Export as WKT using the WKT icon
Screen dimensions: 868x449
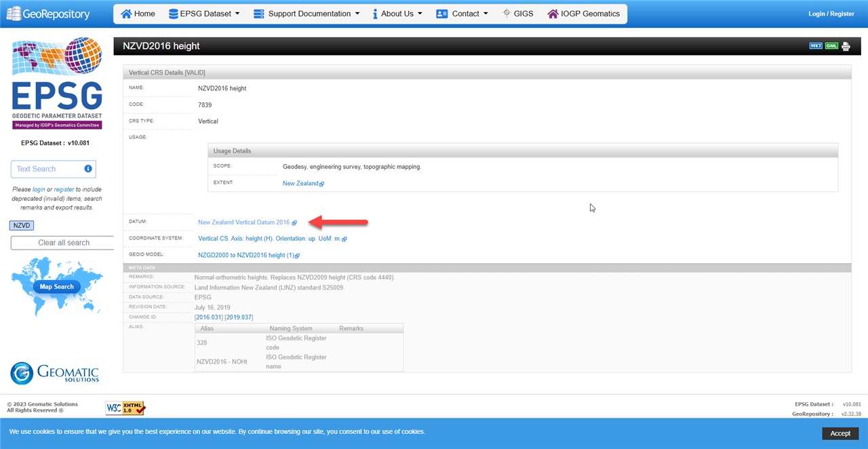(816, 46)
